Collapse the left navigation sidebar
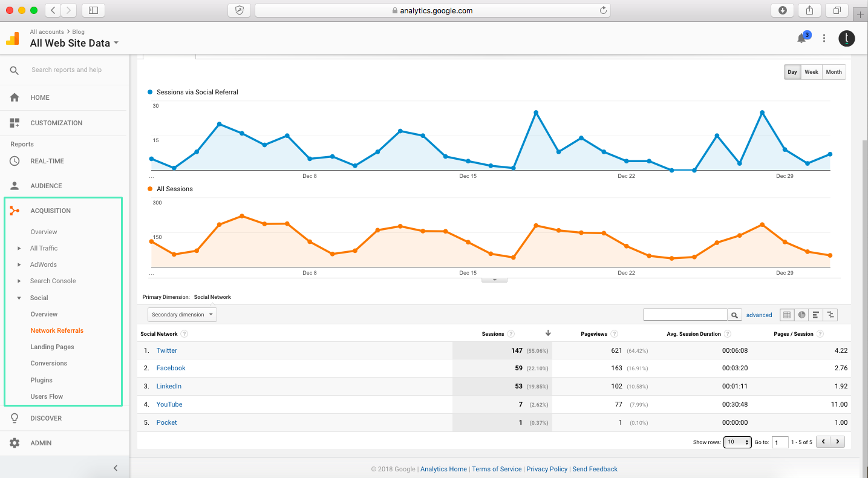This screenshot has width=868, height=478. (x=116, y=467)
